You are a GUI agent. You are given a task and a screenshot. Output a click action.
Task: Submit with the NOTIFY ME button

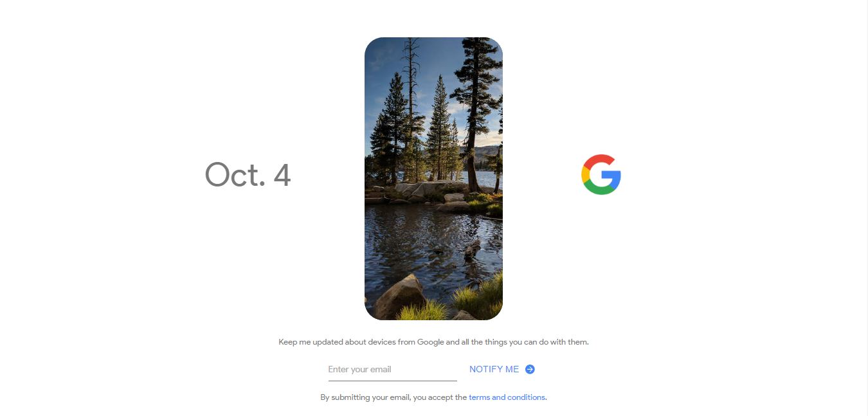(502, 369)
